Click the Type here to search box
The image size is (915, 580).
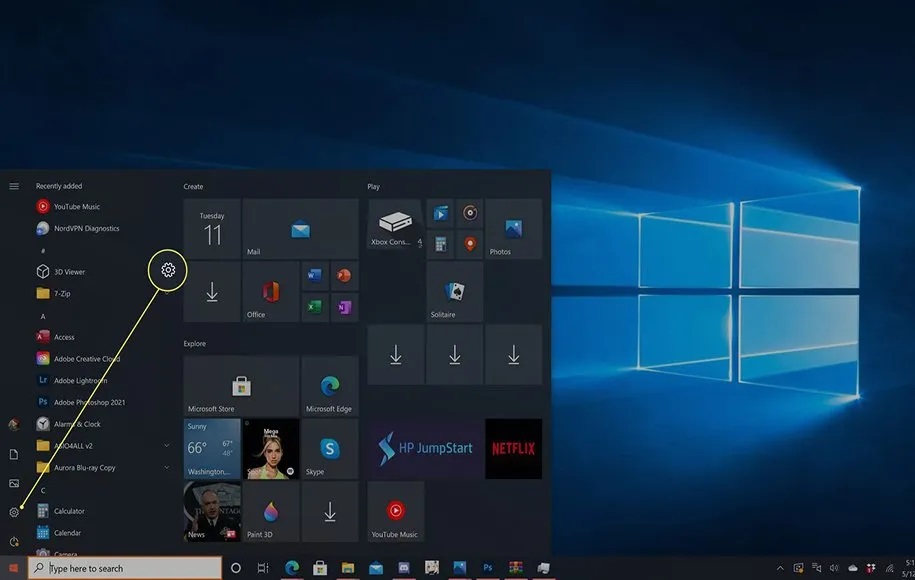(125, 568)
